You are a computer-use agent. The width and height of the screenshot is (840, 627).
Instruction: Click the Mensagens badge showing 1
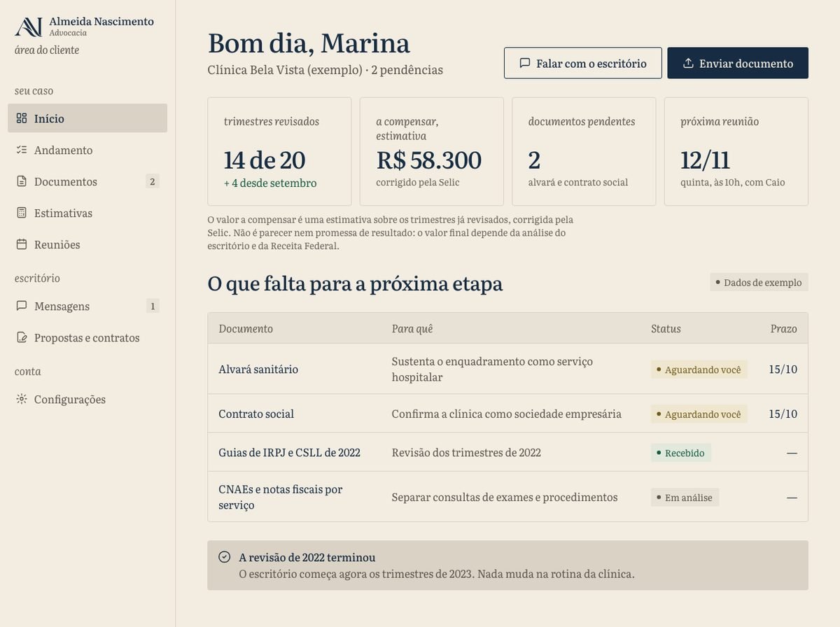(152, 306)
